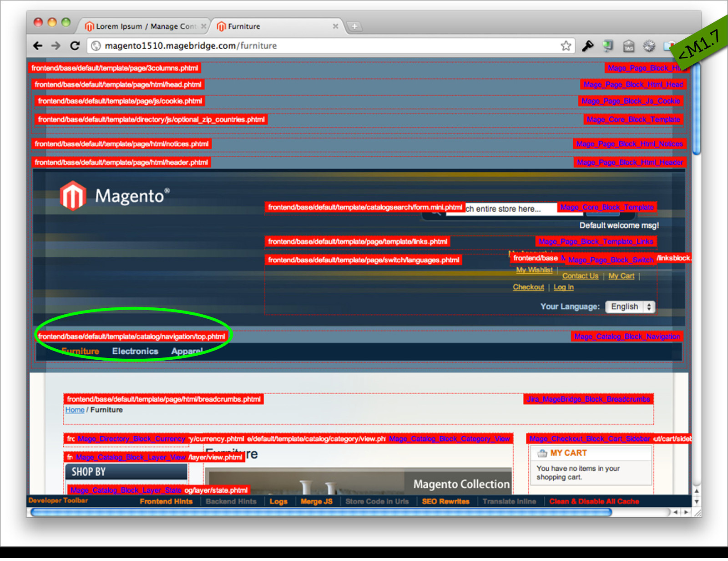728x561 pixels.
Task: Toggle Frontend Hints in developer toolbar
Action: 166,501
